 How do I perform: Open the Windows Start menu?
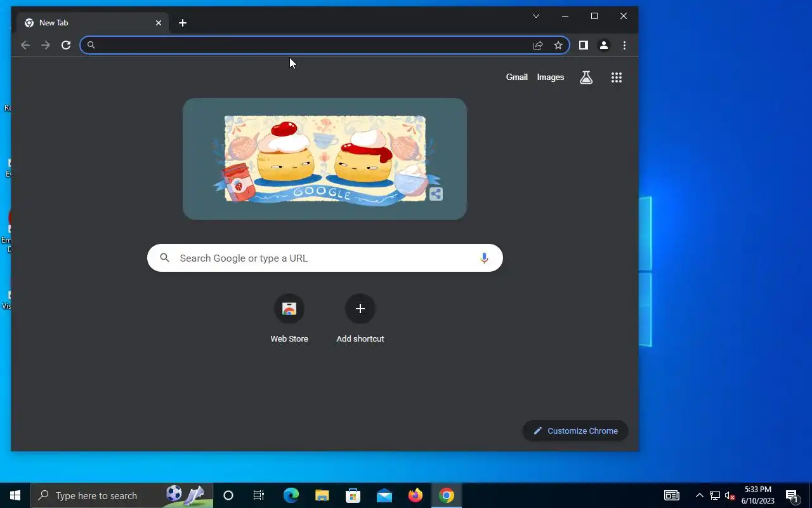[15, 495]
